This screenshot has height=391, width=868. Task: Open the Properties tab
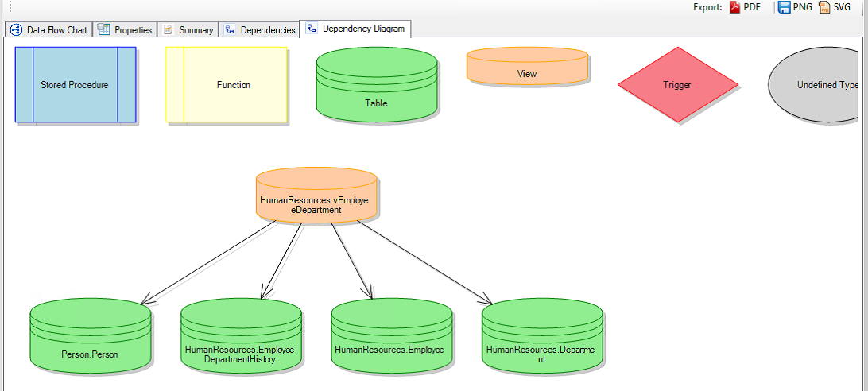coord(125,30)
